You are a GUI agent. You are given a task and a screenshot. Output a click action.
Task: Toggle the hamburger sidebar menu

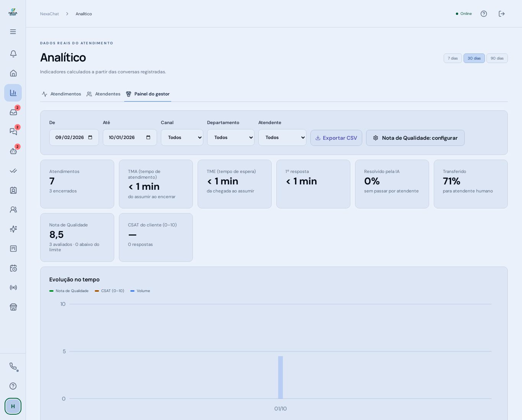[13, 32]
